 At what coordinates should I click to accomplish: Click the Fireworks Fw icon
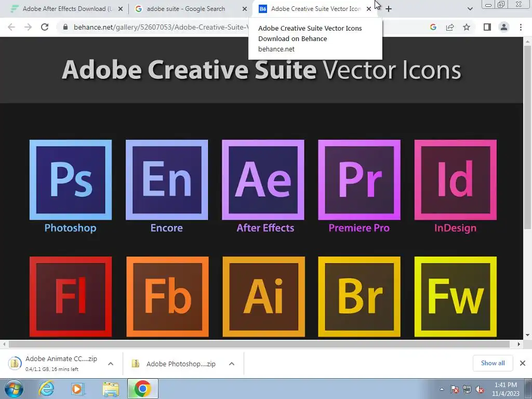pyautogui.click(x=455, y=297)
